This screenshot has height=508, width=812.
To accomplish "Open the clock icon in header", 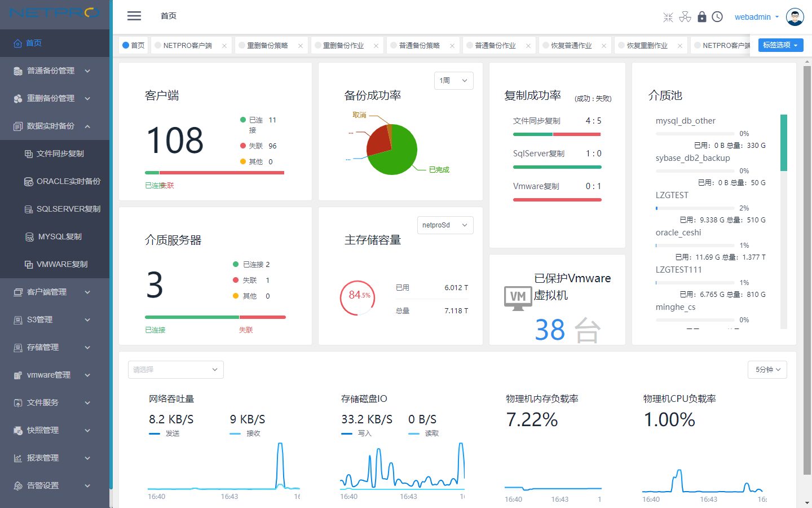I will tap(717, 17).
